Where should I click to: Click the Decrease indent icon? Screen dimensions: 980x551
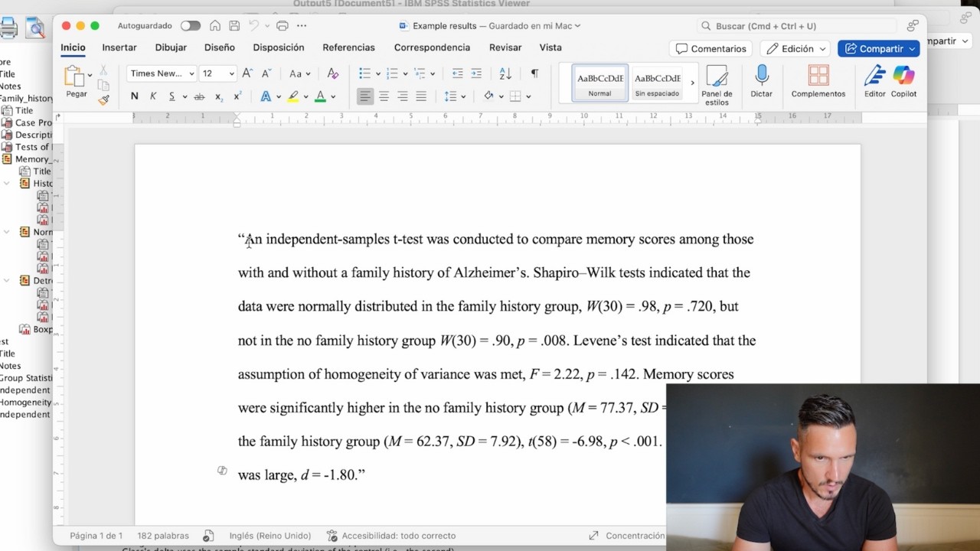click(x=457, y=73)
